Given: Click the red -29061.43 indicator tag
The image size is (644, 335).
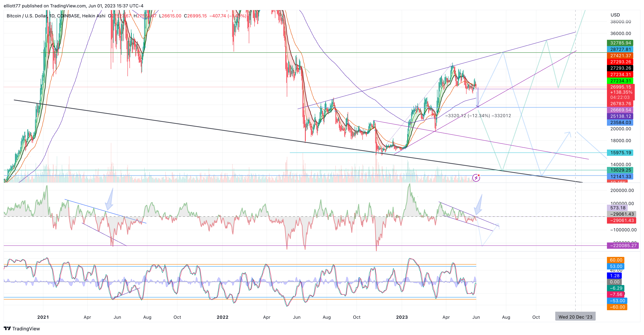Looking at the screenshot, I should click(622, 220).
